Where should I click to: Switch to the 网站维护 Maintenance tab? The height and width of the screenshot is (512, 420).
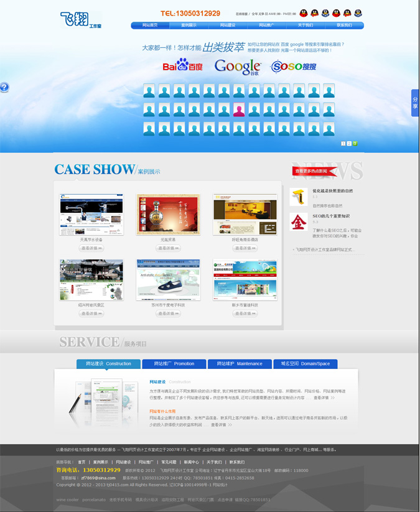point(240,364)
